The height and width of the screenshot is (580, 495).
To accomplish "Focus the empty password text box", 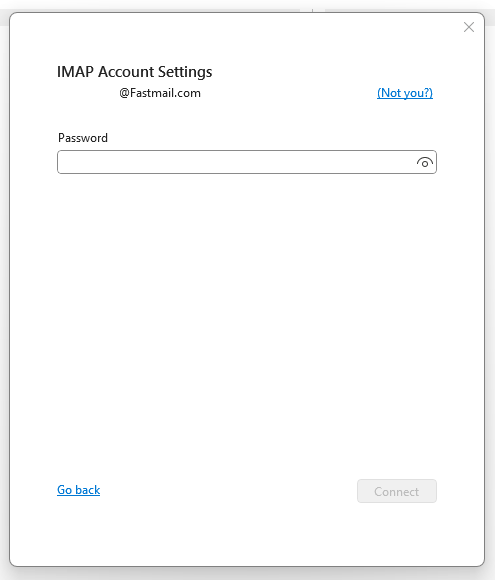I will (x=247, y=162).
